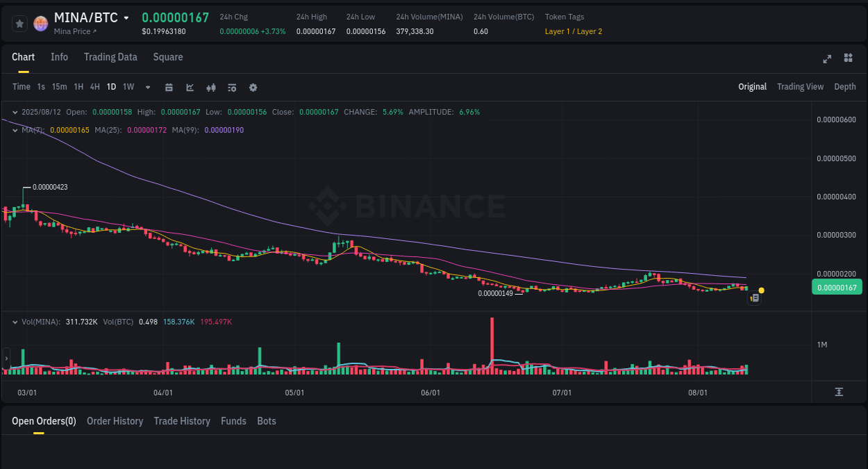Open the Mina Price link
This screenshot has width=868, height=469.
(74, 31)
